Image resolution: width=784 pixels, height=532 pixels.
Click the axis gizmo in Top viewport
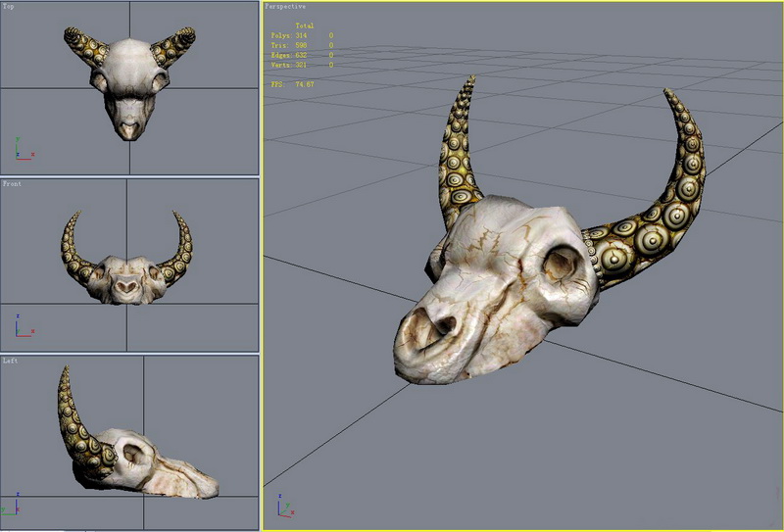coord(21,149)
